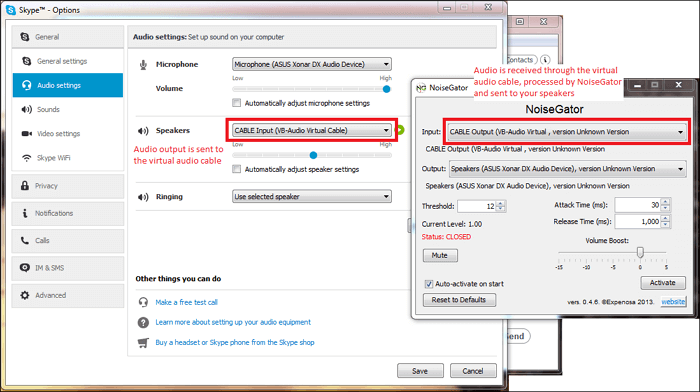
Task: Open the Ringing Use selected speaker dropdown
Action: [312, 196]
